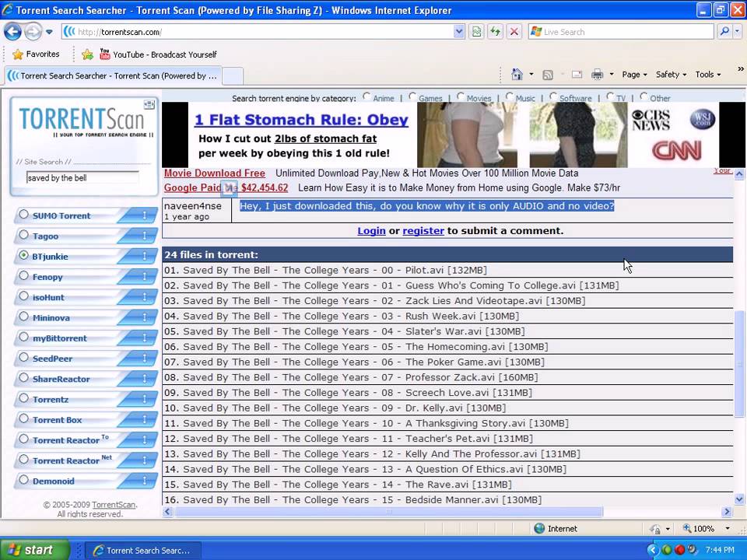Open recent pages dropdown beside forward arrow

[x=49, y=33]
